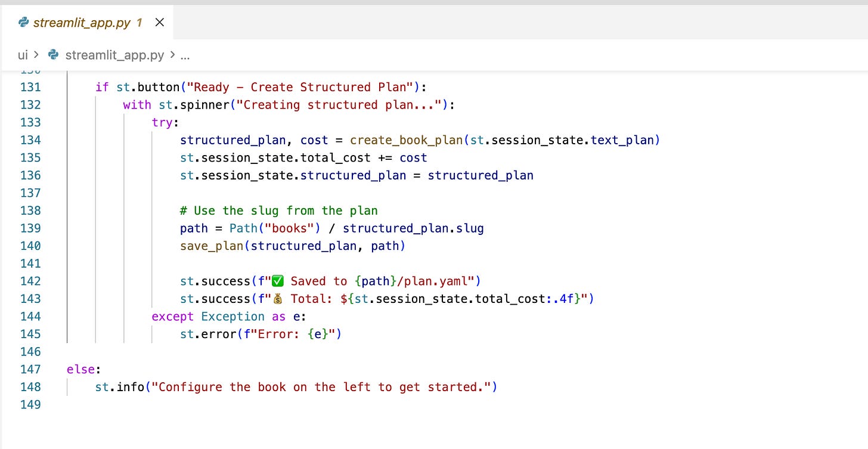Click the 'ui' breadcrumb folder

click(x=23, y=55)
